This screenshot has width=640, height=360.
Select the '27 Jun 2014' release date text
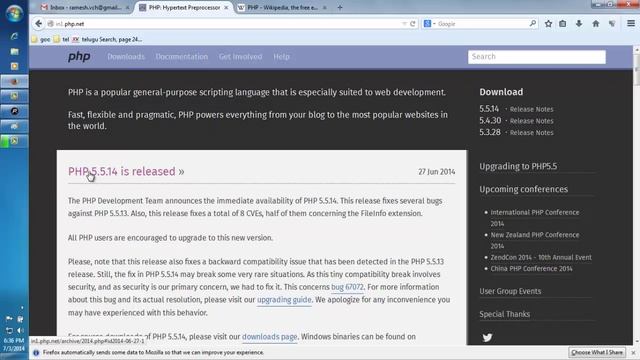pyautogui.click(x=436, y=172)
